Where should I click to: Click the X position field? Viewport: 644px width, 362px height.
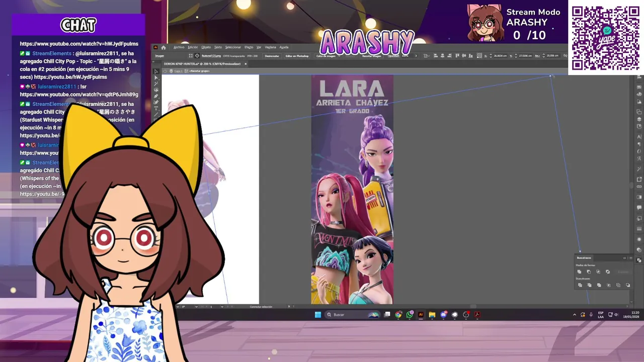[500, 56]
